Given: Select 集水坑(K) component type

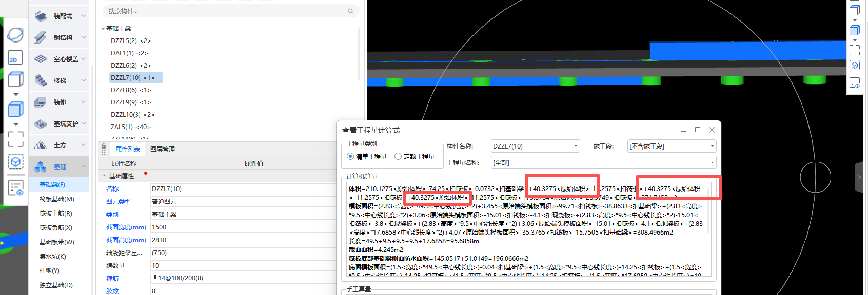Looking at the screenshot, I should click(53, 257).
